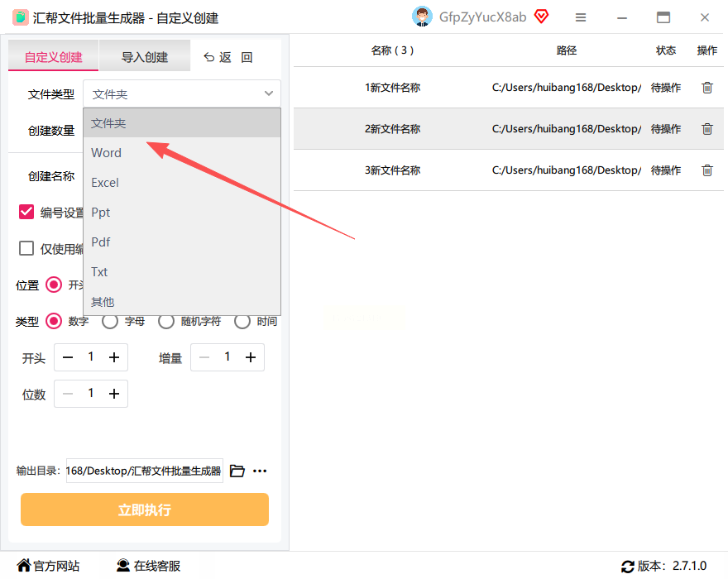Click 立即执行 execute button
The height and width of the screenshot is (579, 728).
145,510
